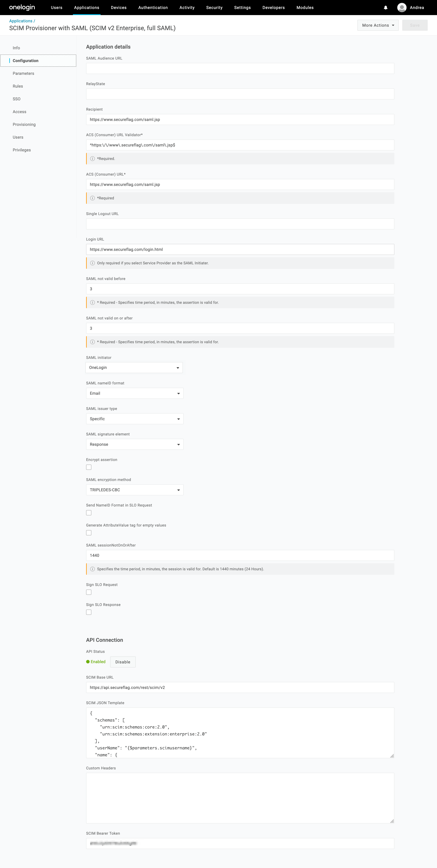Open the Activity menu

click(x=187, y=7)
